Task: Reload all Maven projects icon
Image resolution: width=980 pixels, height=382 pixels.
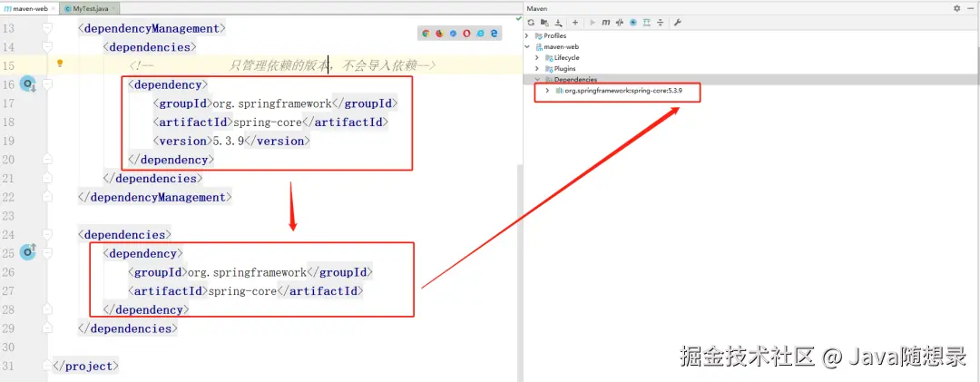Action: pyautogui.click(x=531, y=23)
